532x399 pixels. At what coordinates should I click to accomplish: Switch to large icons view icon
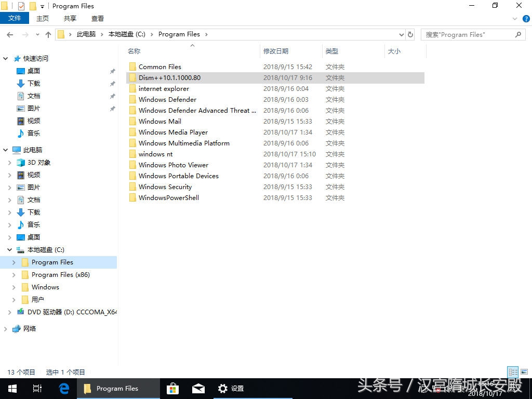pyautogui.click(x=524, y=372)
